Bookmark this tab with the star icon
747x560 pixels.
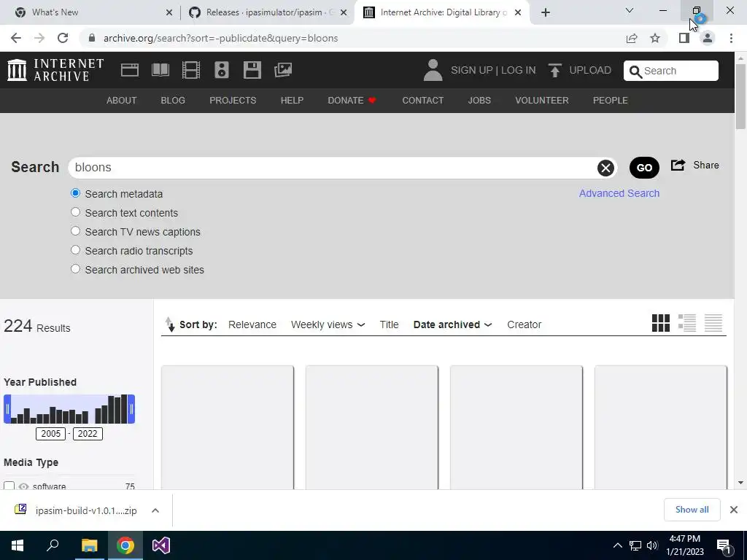(x=655, y=38)
